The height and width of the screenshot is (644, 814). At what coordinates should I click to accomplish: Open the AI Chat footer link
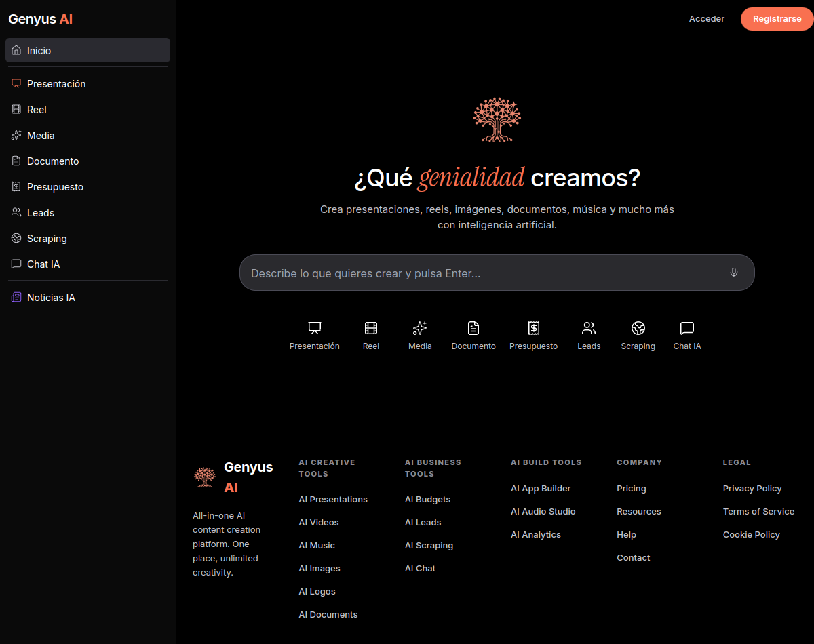click(x=421, y=569)
